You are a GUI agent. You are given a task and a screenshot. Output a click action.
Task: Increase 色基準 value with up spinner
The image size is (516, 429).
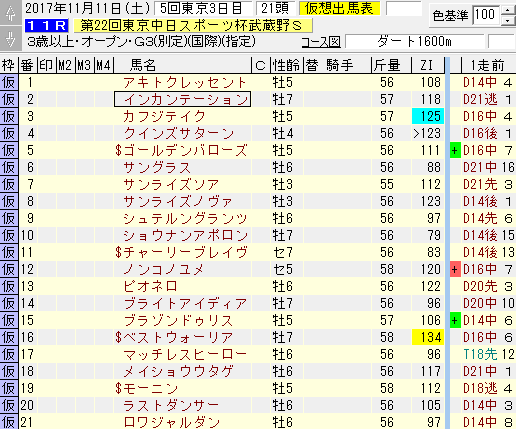tap(508, 10)
